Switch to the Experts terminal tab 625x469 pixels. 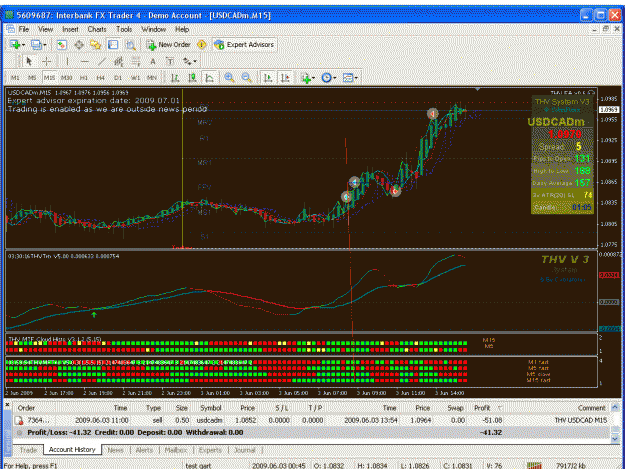click(x=210, y=450)
